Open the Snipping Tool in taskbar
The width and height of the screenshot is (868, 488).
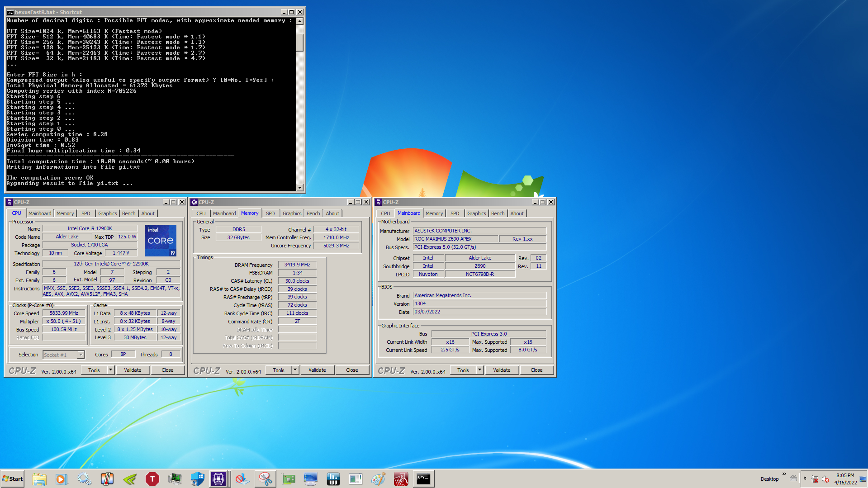266,479
